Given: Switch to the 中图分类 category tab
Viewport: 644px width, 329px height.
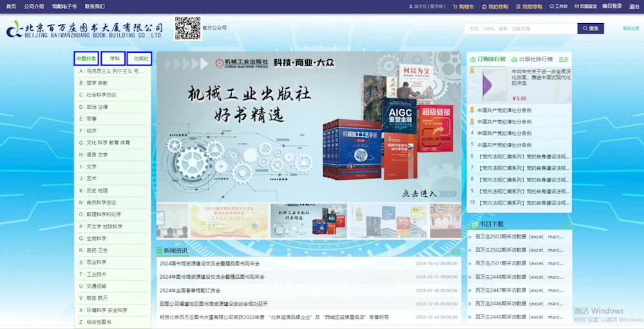Looking at the screenshot, I should tap(86, 59).
